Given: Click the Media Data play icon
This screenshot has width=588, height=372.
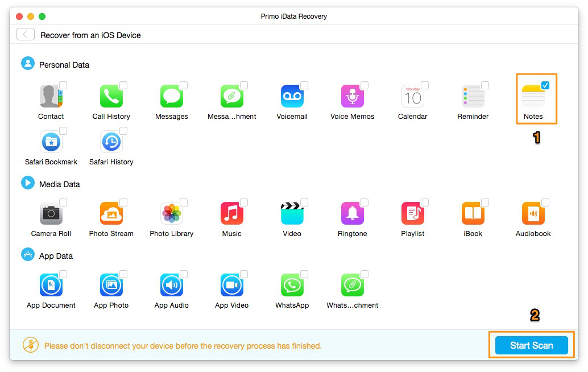Looking at the screenshot, I should [28, 183].
